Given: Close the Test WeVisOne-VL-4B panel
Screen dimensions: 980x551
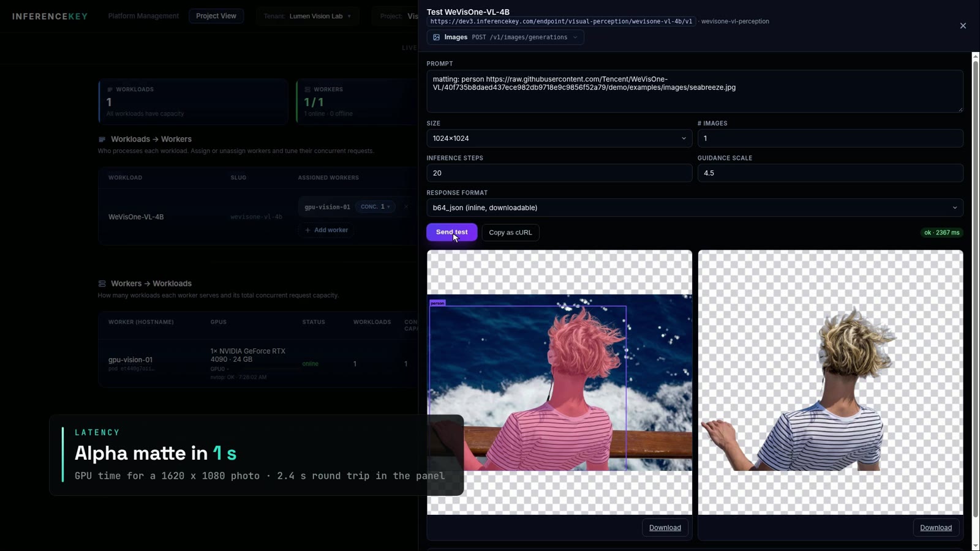Looking at the screenshot, I should coord(963,26).
